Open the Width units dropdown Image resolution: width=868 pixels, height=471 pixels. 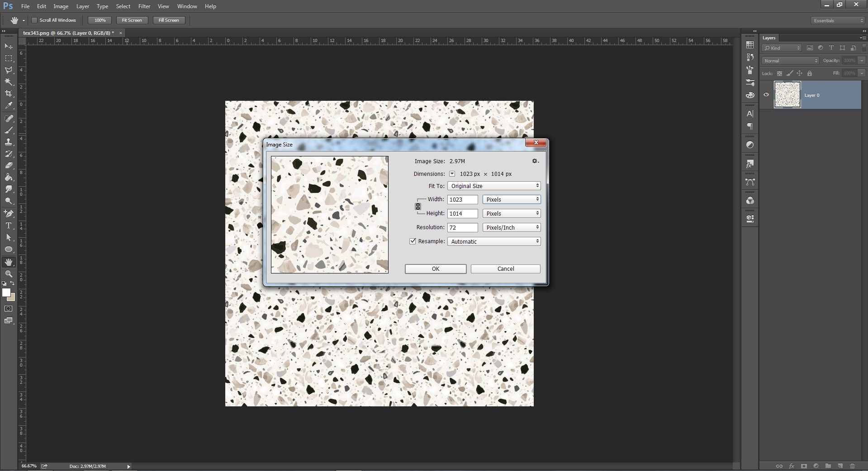tap(512, 199)
